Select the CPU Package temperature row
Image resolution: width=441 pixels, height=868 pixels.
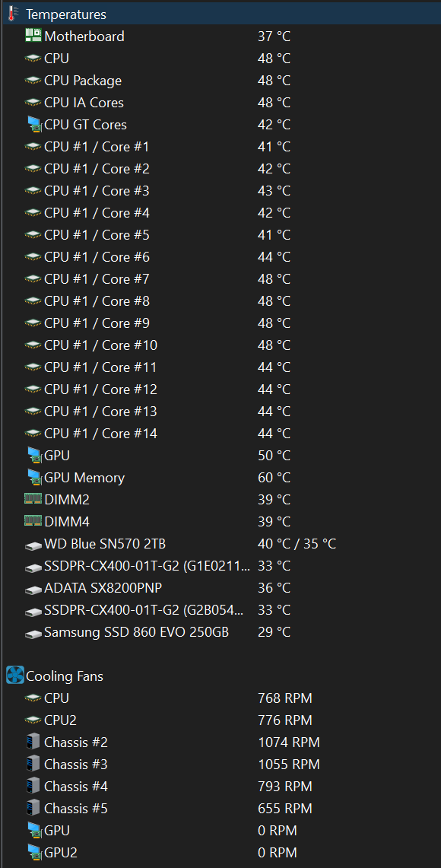220,81
